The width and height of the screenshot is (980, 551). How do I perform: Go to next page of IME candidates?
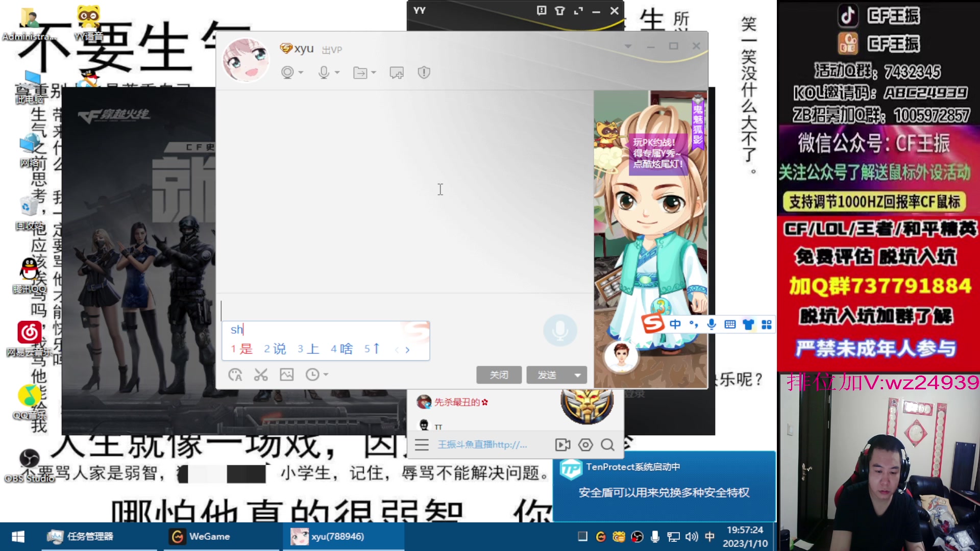click(407, 350)
